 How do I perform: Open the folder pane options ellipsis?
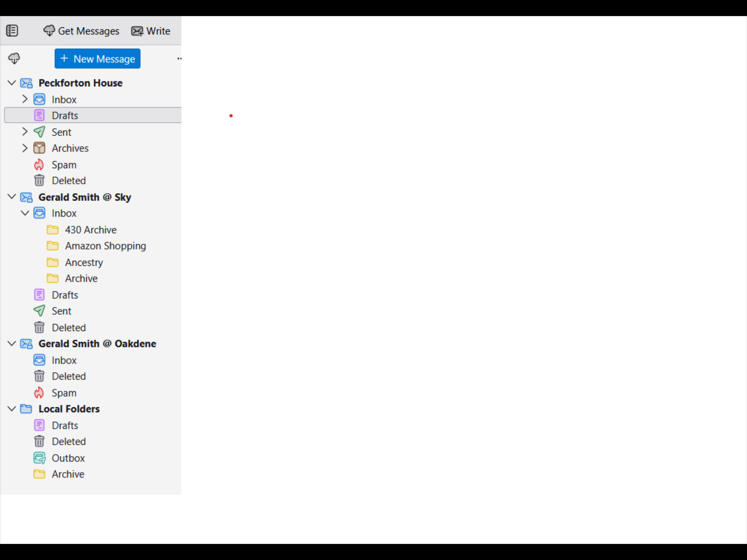(179, 58)
